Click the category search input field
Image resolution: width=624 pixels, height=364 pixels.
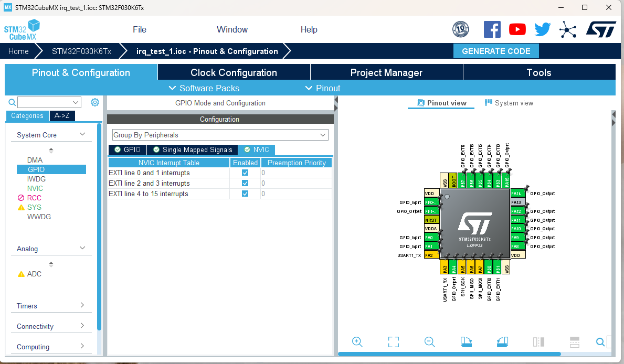[44, 102]
